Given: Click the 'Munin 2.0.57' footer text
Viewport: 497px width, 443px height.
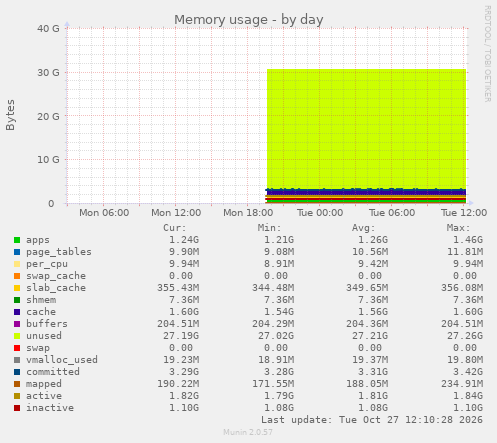Looking at the screenshot, I should [248, 432].
